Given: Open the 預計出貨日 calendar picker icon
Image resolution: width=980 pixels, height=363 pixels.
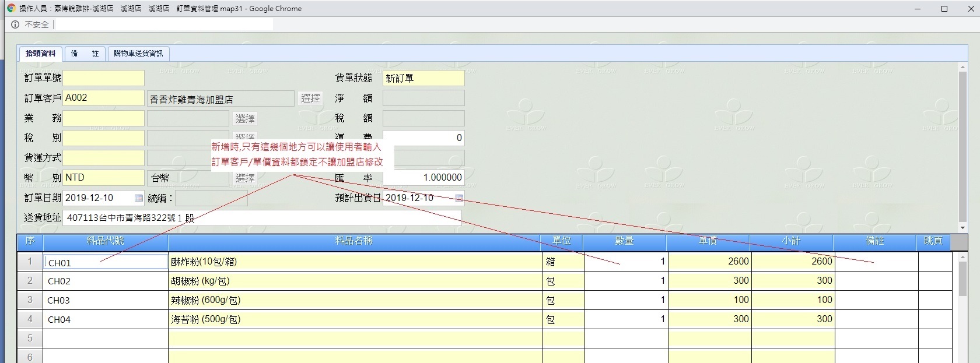Looking at the screenshot, I should (x=459, y=198).
